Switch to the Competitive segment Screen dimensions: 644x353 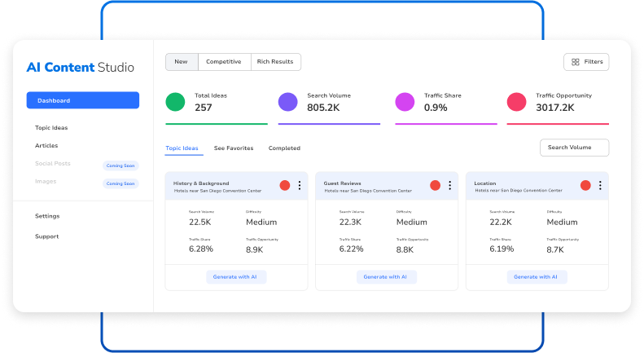[x=224, y=62]
